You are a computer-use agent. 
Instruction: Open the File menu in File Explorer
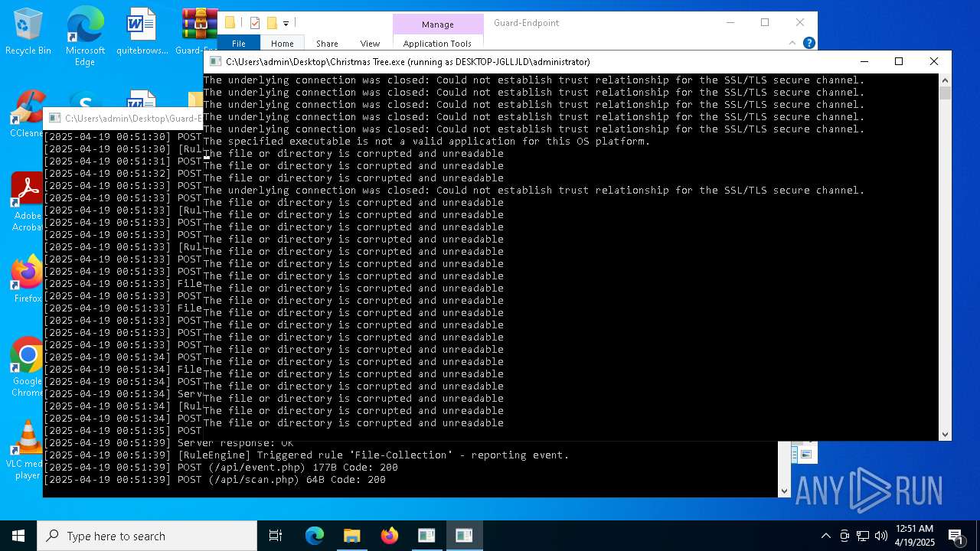click(x=239, y=44)
